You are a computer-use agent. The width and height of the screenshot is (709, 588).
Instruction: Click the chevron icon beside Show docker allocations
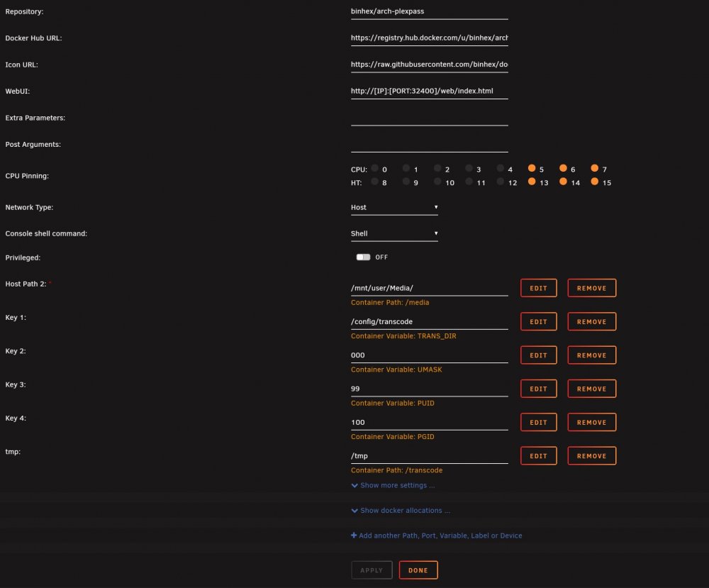354,511
